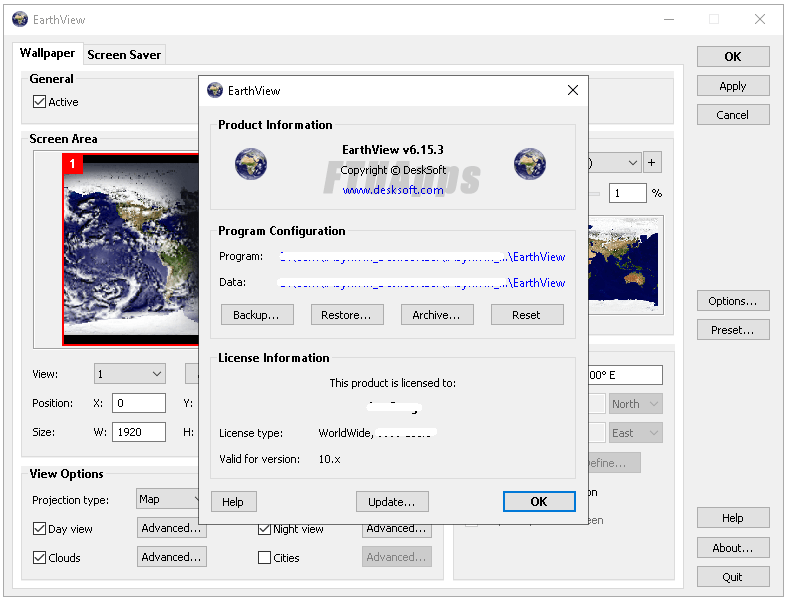Uncheck the Clouds checkbox

[40, 558]
